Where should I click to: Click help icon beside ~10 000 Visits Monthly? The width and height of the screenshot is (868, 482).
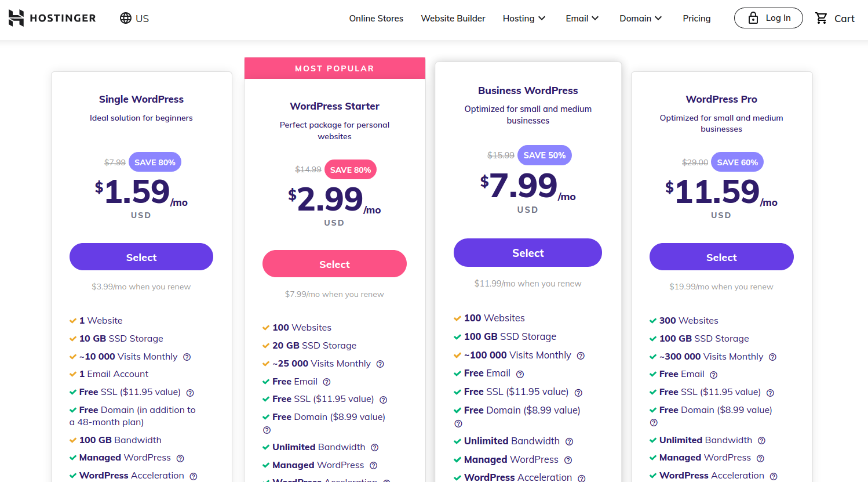point(187,357)
